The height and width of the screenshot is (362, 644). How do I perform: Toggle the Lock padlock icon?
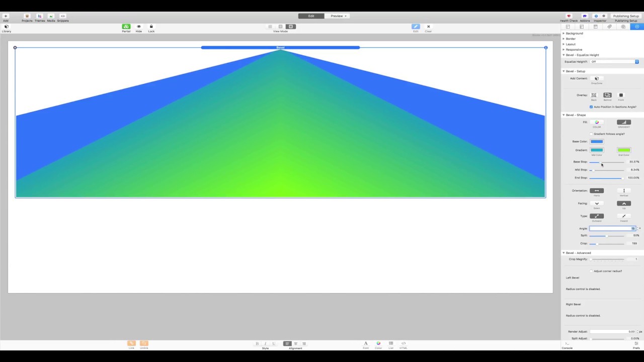[151, 27]
